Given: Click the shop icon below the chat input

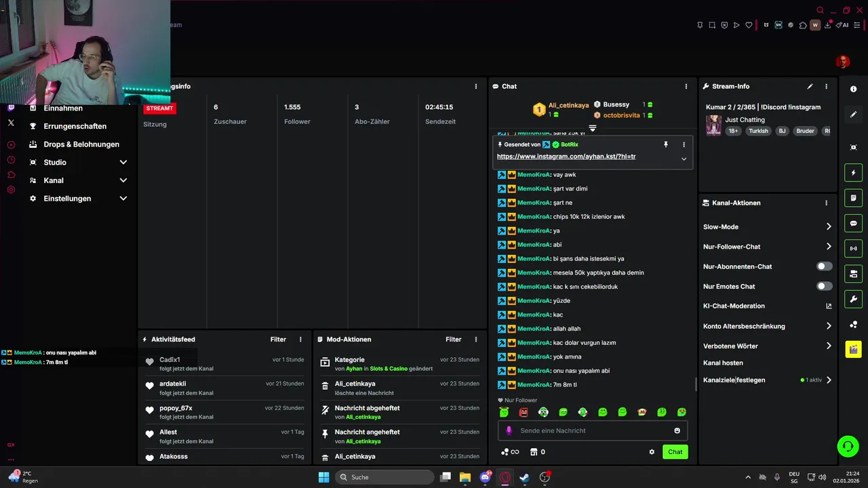Looking at the screenshot, I should coord(534,452).
